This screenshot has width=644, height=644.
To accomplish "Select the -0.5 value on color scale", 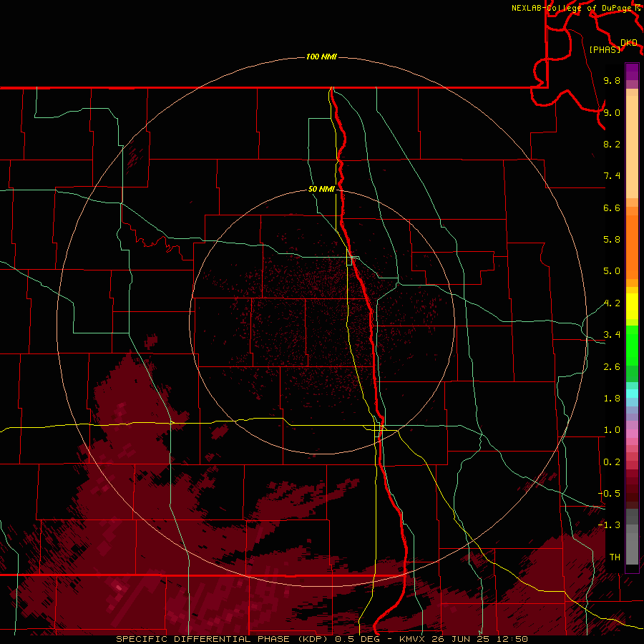I will [x=609, y=494].
